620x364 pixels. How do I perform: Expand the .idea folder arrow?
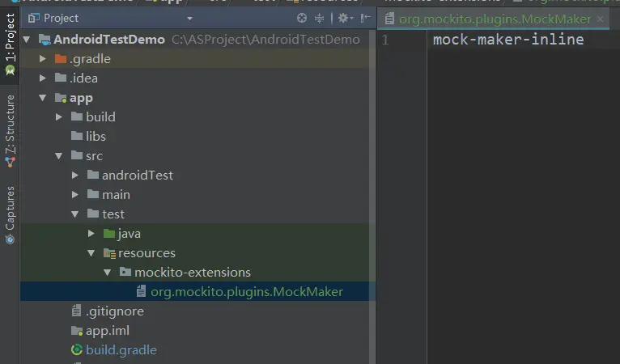click(42, 78)
